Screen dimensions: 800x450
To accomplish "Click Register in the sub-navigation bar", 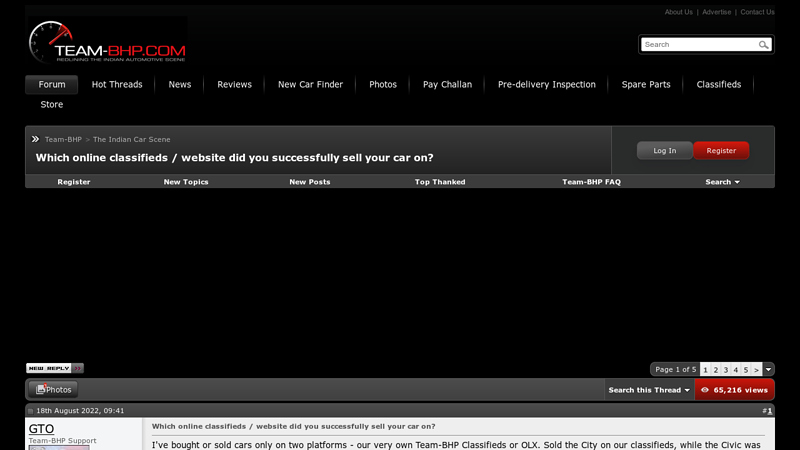I will click(x=73, y=182).
